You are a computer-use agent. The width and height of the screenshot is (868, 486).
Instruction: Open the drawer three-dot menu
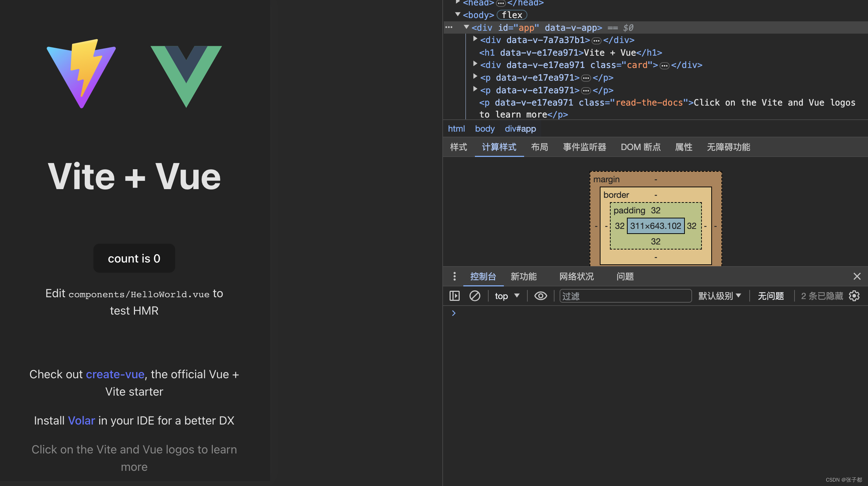454,277
